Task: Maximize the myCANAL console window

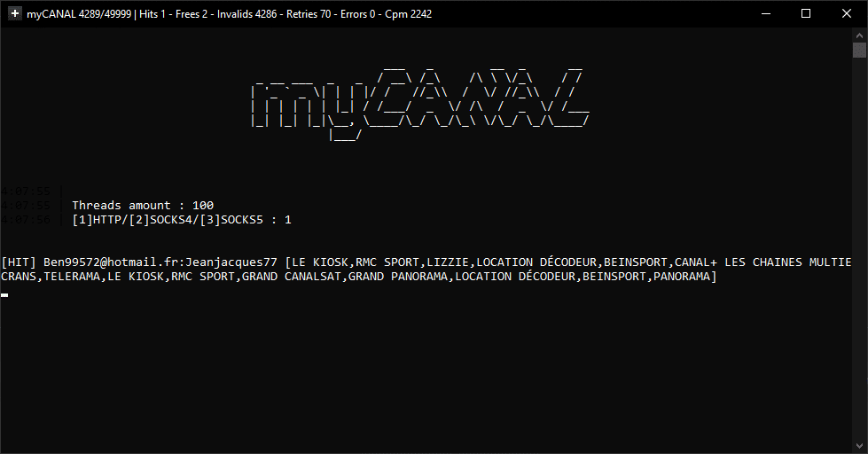Action: pyautogui.click(x=806, y=14)
